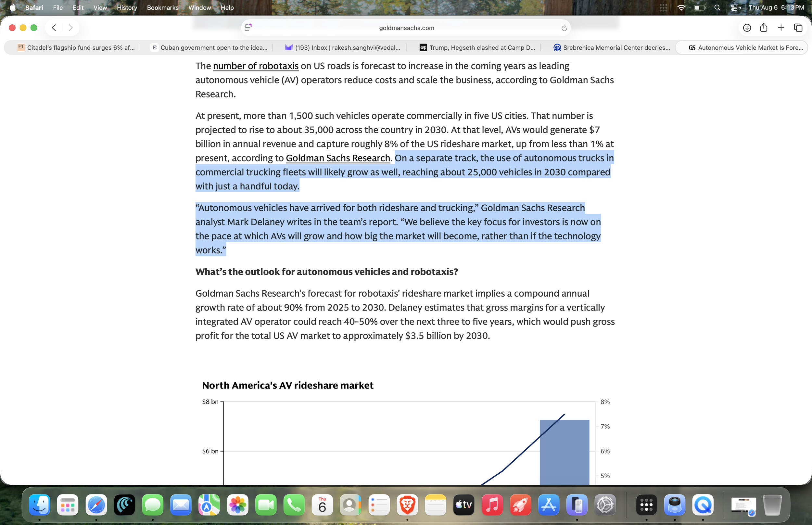Open Reminders from the Dock
Image resolution: width=812 pixels, height=525 pixels.
(379, 505)
